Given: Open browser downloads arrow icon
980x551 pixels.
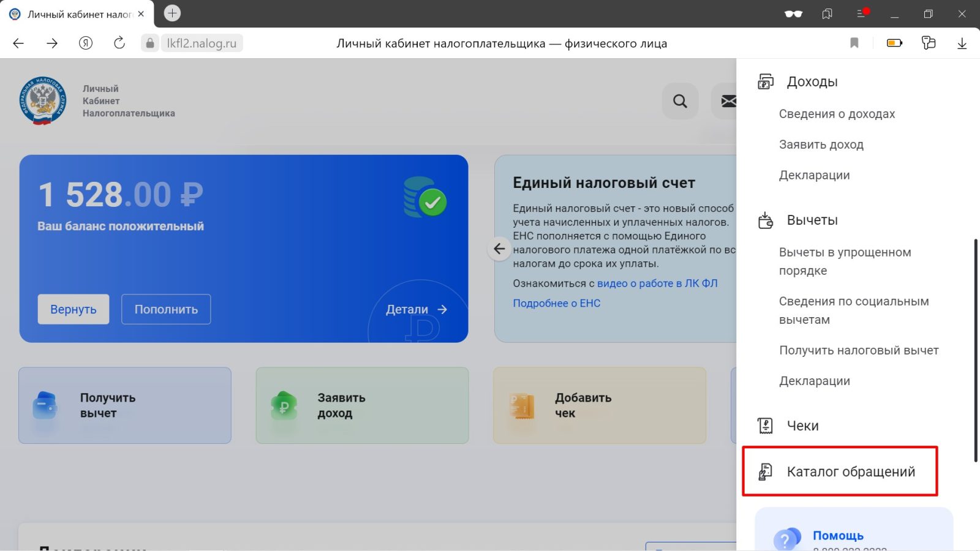Looking at the screenshot, I should (x=962, y=43).
